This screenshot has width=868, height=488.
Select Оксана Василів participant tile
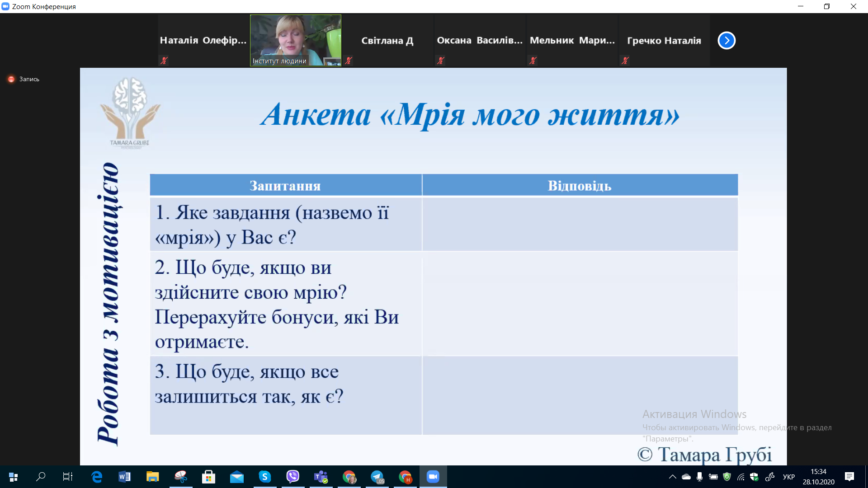click(480, 41)
